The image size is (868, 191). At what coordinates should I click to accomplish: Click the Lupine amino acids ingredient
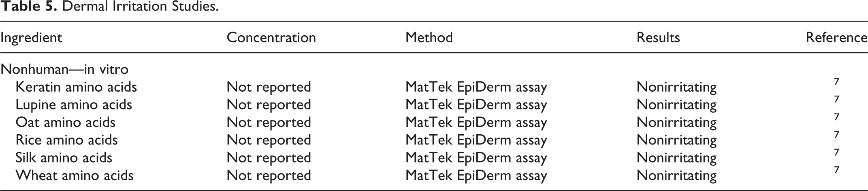pos(74,105)
